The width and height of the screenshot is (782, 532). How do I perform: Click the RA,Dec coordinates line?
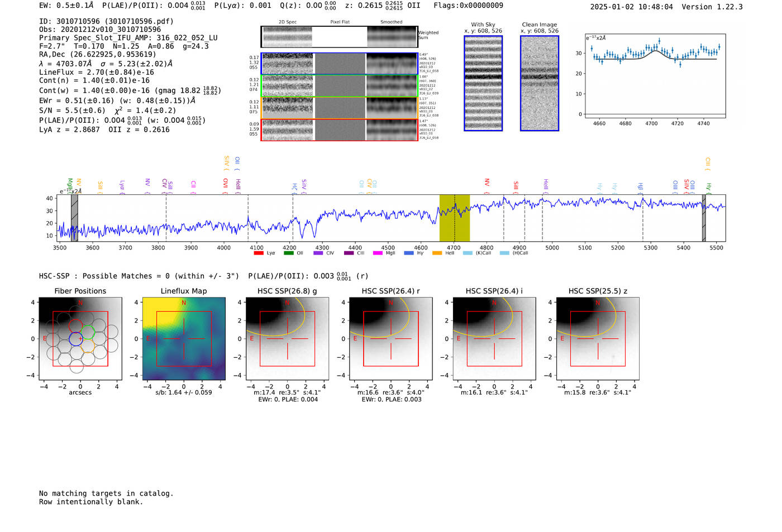[x=98, y=54]
